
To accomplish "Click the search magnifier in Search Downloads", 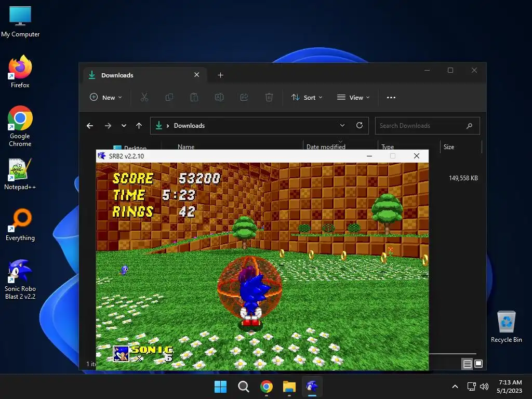I will 469,126.
